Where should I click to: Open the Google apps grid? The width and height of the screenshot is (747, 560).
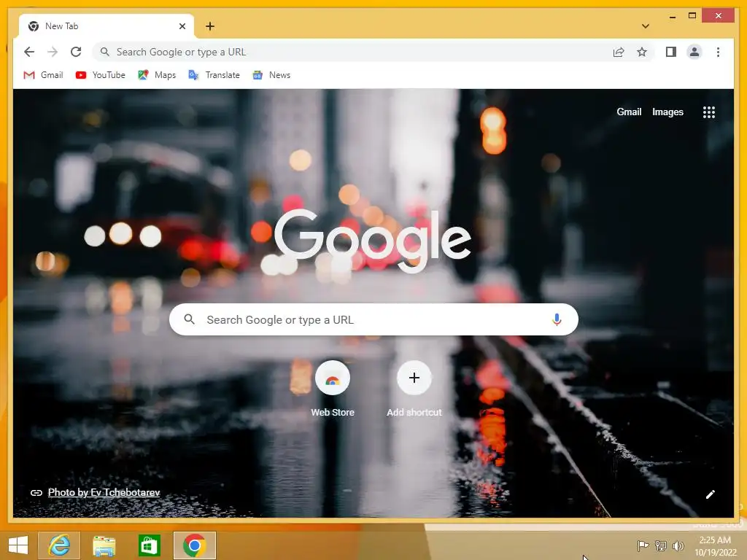tap(708, 112)
